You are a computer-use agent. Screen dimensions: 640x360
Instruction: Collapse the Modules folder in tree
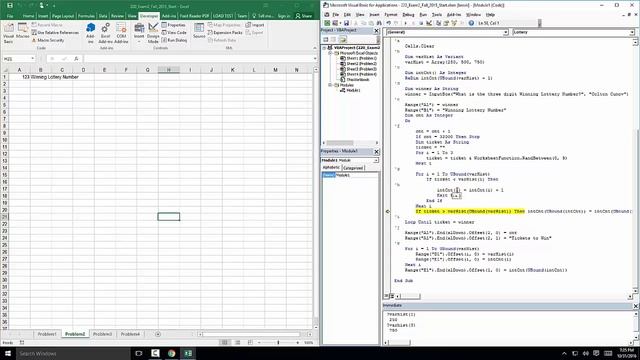(x=331, y=85)
